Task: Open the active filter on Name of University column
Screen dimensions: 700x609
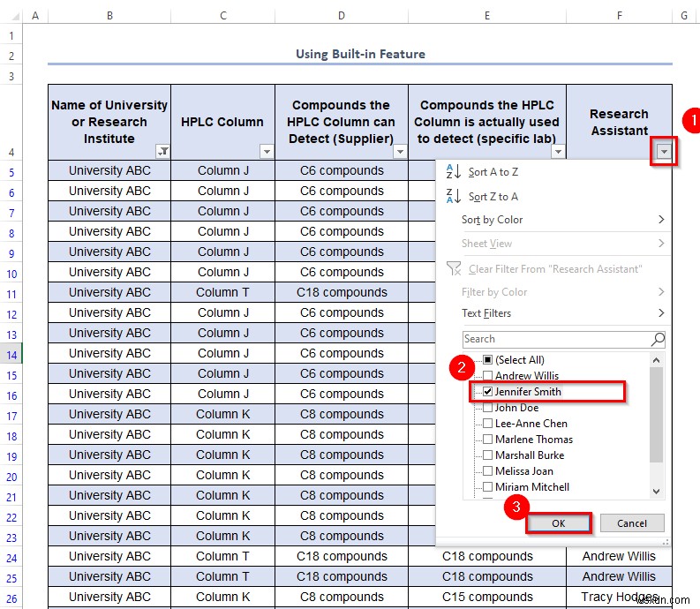Action: 163,151
